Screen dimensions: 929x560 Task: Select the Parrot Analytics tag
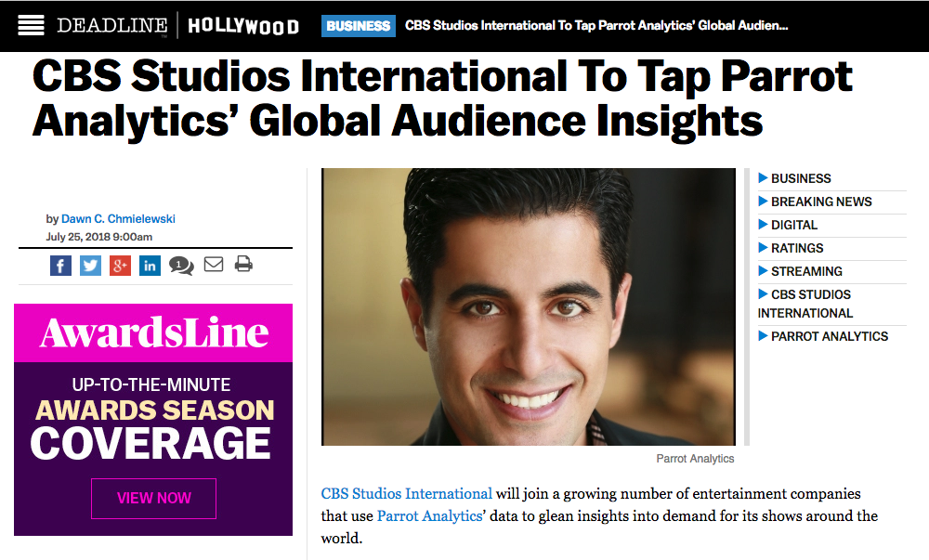(830, 336)
